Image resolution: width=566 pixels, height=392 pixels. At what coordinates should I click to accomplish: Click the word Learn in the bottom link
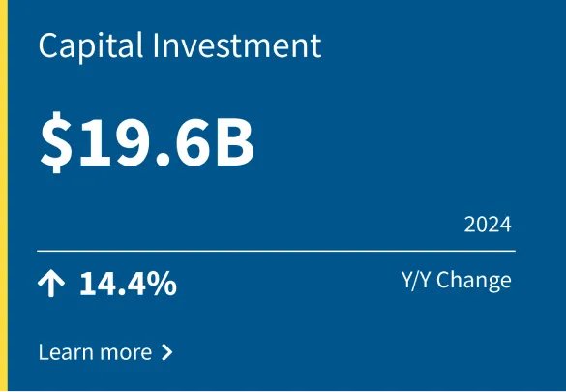66,352
